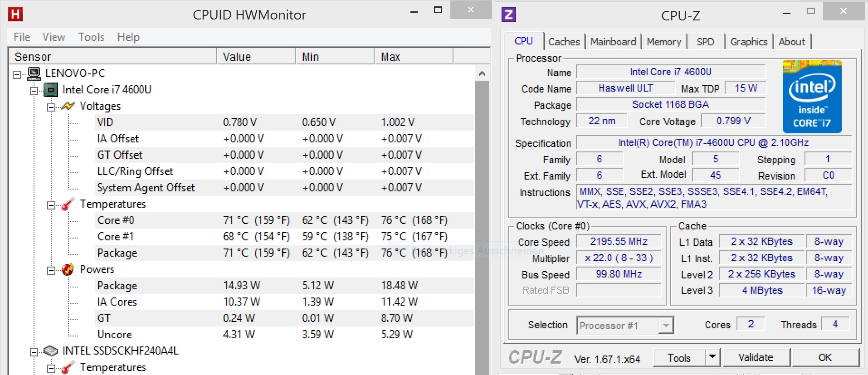The height and width of the screenshot is (375, 868).
Task: Click the Intel Core i7 logo badge
Action: (x=812, y=97)
